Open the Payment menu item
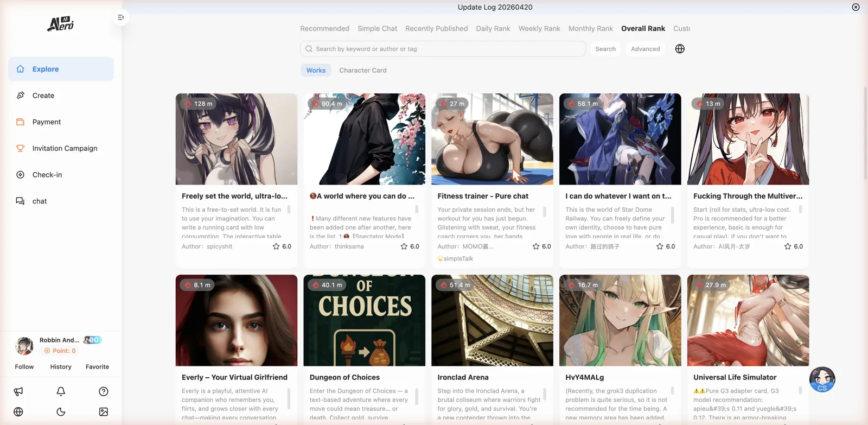Image resolution: width=868 pixels, height=425 pixels. click(61, 122)
